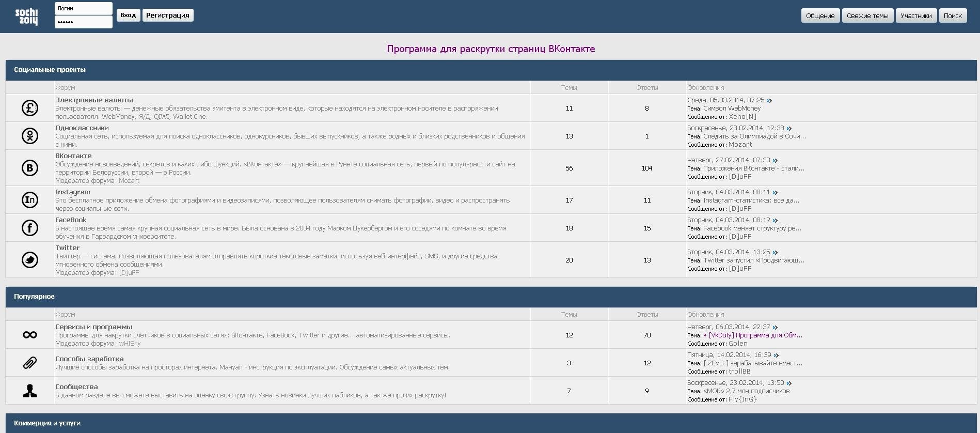Click last post arrow in Instagram row
This screenshot has height=433, width=980.
(x=775, y=193)
